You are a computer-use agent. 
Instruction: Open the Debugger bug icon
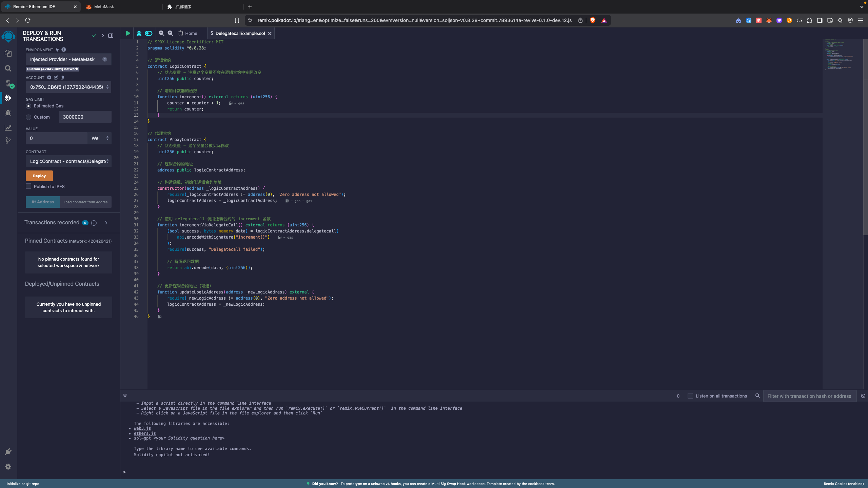pos(8,113)
